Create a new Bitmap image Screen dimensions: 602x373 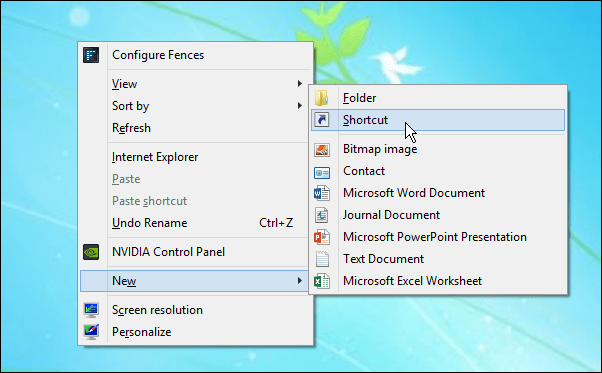[x=438, y=149]
